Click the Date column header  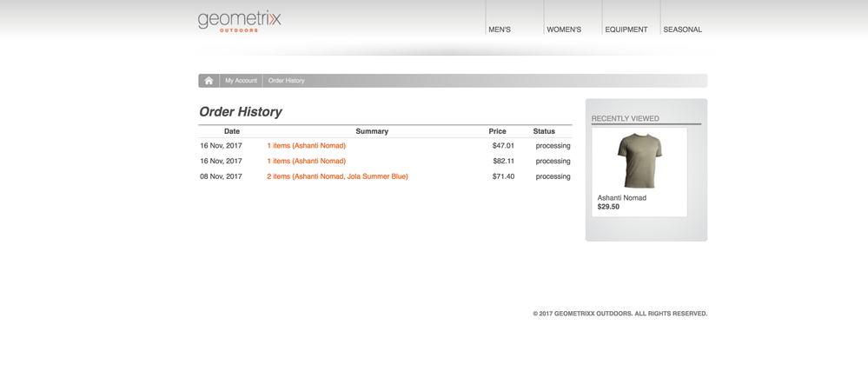(x=232, y=131)
